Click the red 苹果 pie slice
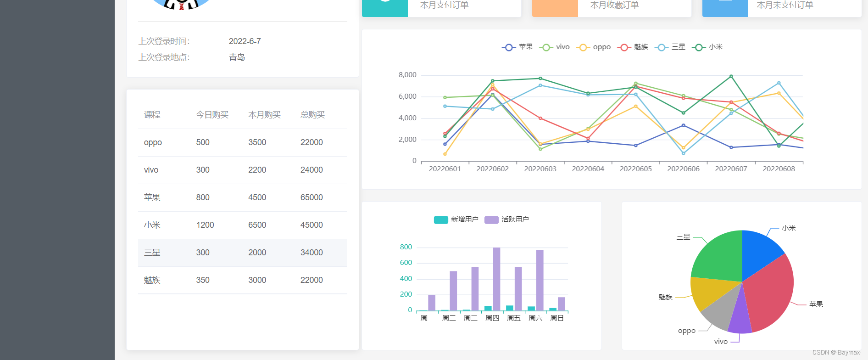868x360 pixels. pos(771,294)
